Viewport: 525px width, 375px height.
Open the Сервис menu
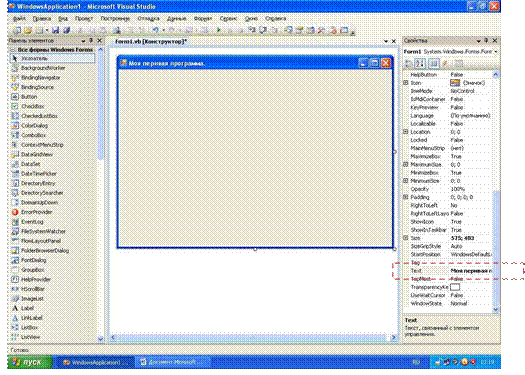click(228, 19)
